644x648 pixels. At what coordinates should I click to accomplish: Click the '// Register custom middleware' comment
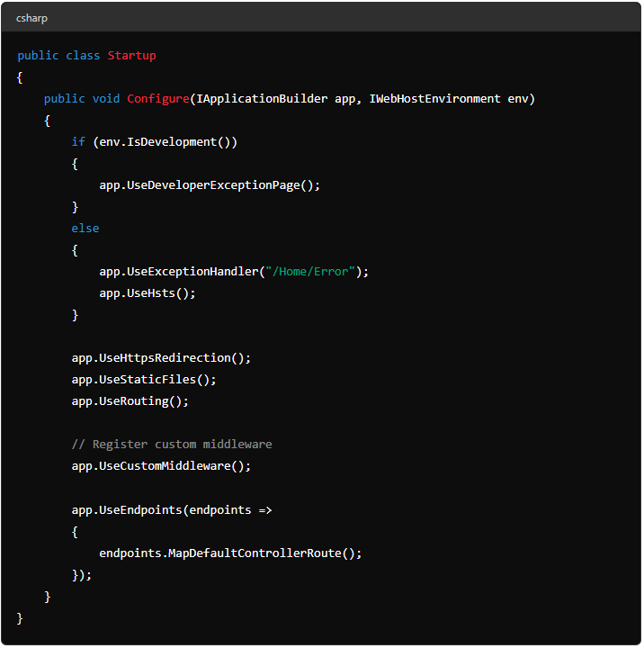click(172, 445)
